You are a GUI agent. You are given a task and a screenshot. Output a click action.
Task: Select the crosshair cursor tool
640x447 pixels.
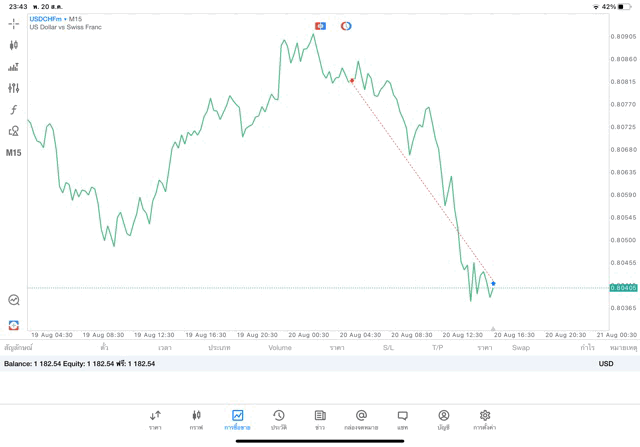click(14, 23)
